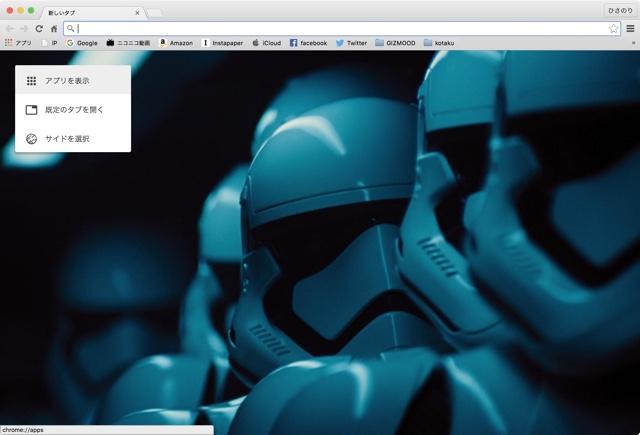Open the Amazon bookmark
This screenshot has height=435, width=640.
176,43
